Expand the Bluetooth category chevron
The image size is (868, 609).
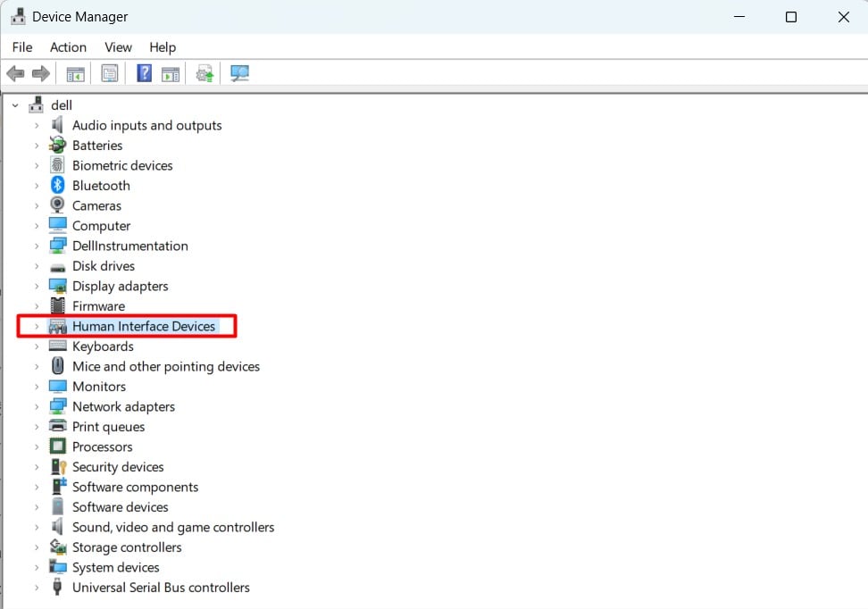click(x=37, y=186)
